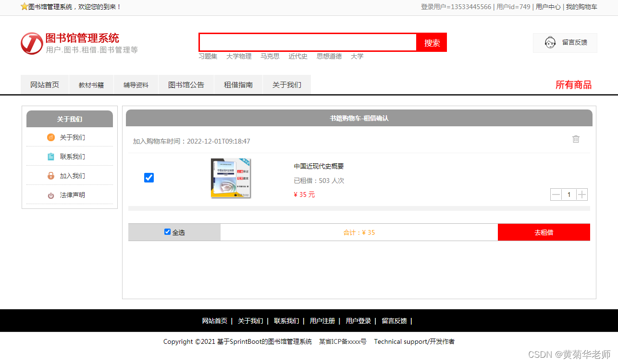
Task: Click the red 去租借 button
Action: pyautogui.click(x=544, y=232)
